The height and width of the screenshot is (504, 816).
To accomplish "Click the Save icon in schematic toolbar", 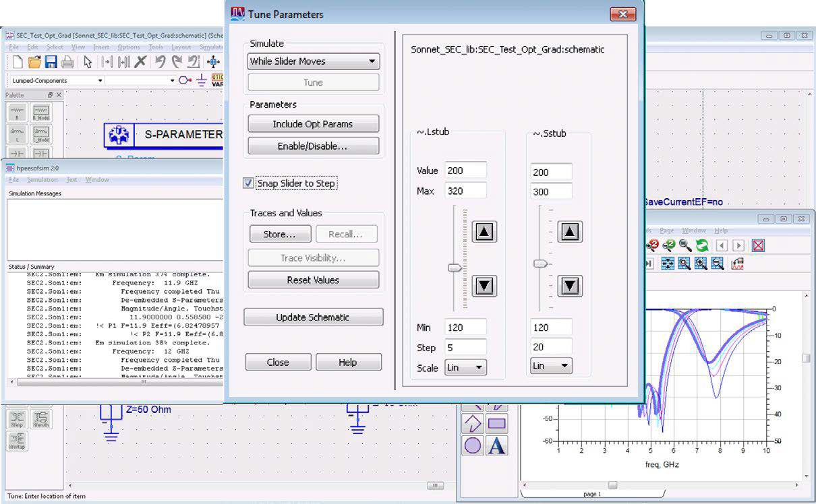I will pos(51,62).
